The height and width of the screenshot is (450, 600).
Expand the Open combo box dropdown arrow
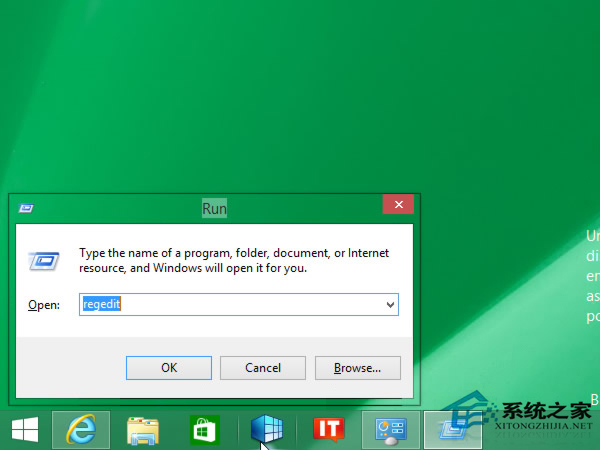coord(390,304)
